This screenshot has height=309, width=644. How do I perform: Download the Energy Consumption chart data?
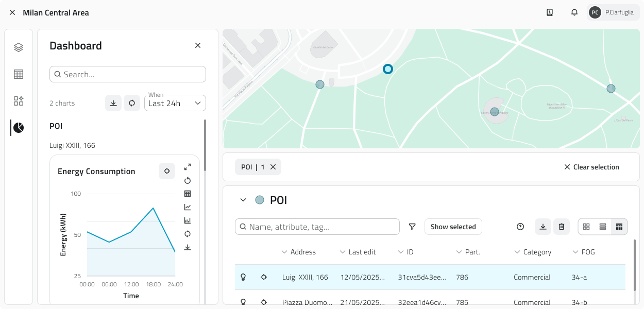pos(188,247)
